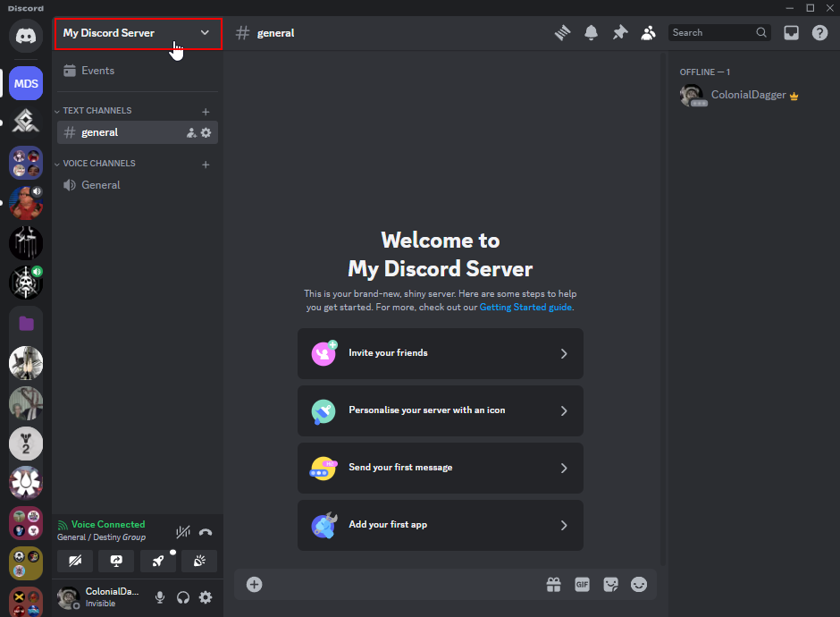Open the purple server folder
The height and width of the screenshot is (617, 840).
[26, 323]
